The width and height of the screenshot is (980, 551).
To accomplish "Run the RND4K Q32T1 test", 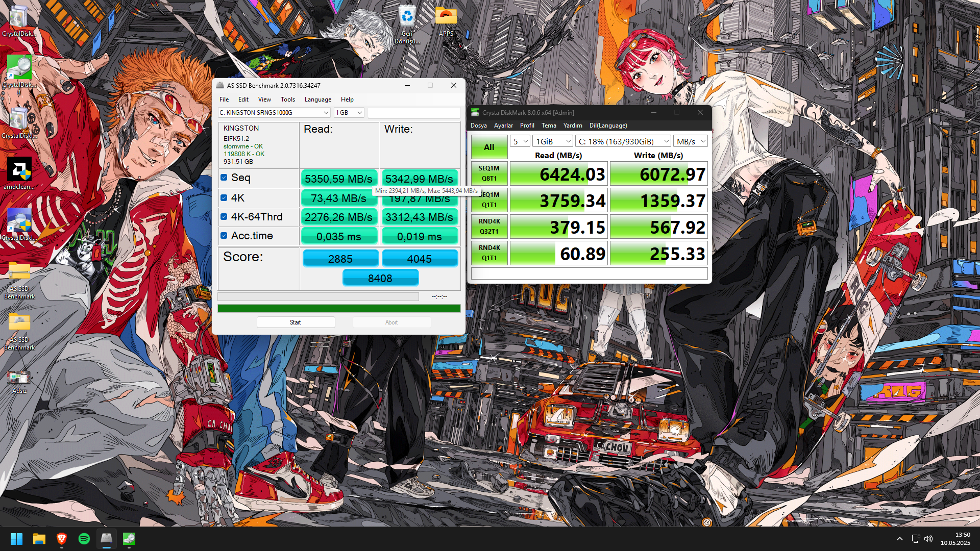I will pos(489,227).
